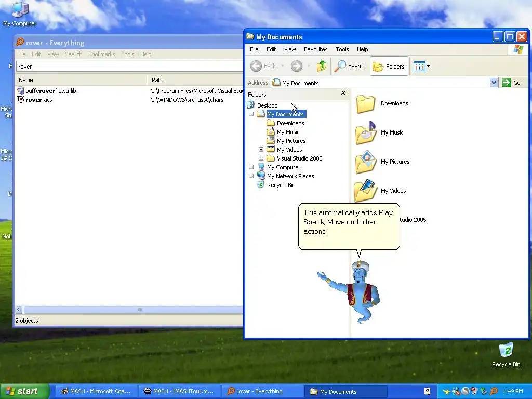Select rover.acs in Everything results
532x399 pixels.
(x=38, y=100)
